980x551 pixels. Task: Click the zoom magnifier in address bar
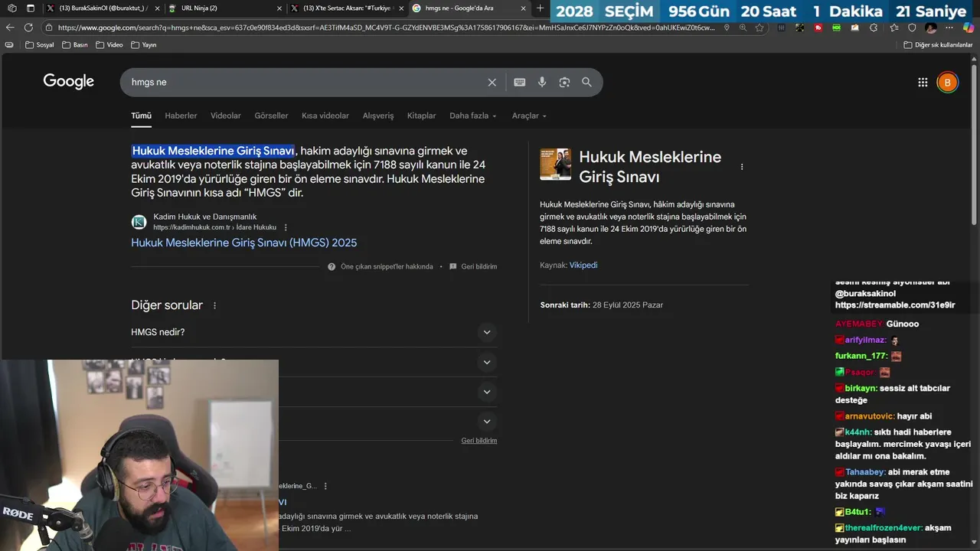743,28
